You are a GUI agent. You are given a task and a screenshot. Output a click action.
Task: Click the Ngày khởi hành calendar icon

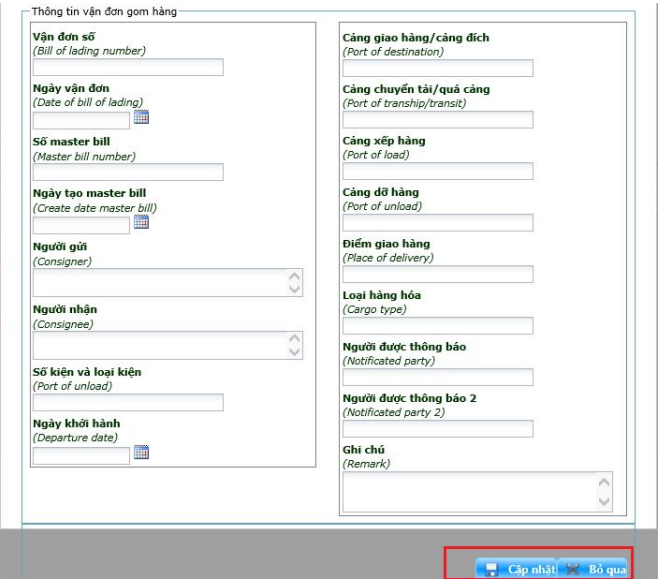pyautogui.click(x=141, y=454)
